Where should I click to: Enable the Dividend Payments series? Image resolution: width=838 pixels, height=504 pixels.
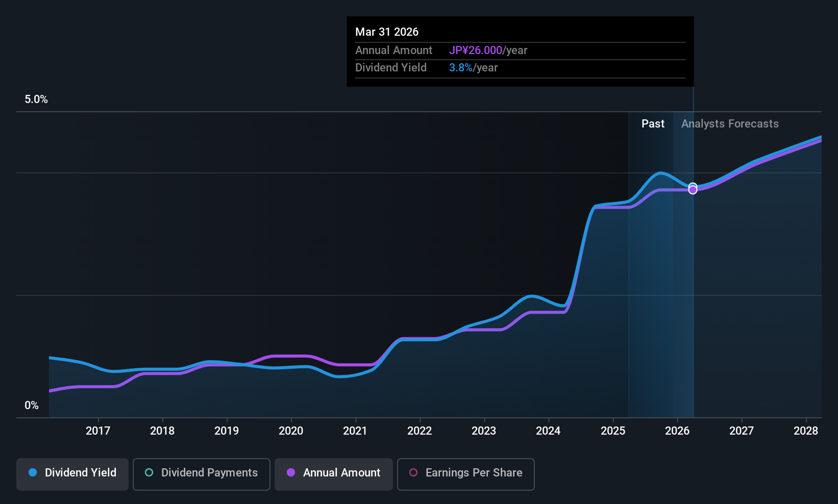tap(202, 473)
